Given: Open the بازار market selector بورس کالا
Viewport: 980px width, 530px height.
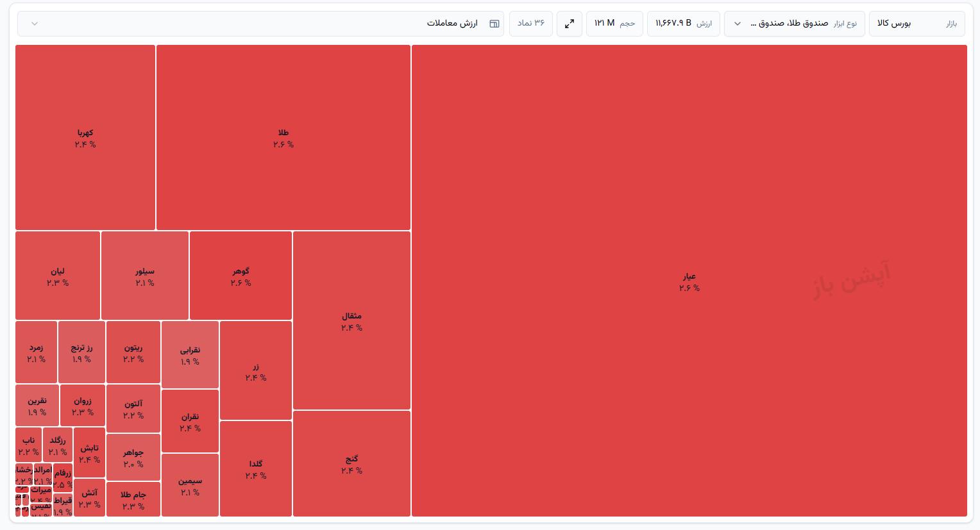Looking at the screenshot, I should [x=918, y=24].
